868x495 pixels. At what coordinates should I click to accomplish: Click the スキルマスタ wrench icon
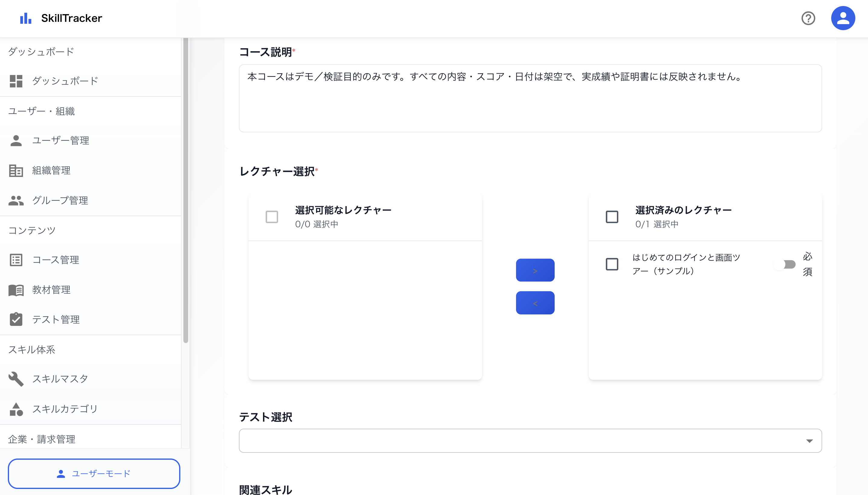point(16,379)
